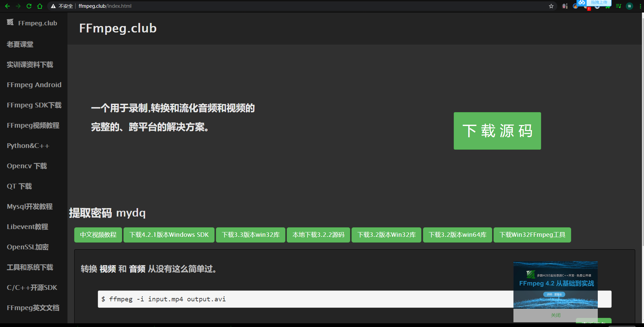Select FFmpeg Android in the sidebar
Viewport: 644px width, 327px height.
click(34, 85)
